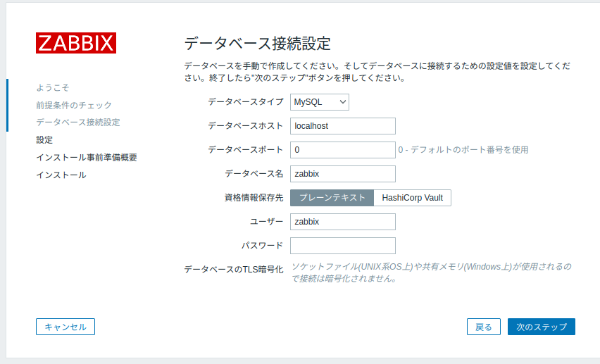Click the データベースのTLS暗号化 label
Screen dimensions: 600x364
point(234,270)
